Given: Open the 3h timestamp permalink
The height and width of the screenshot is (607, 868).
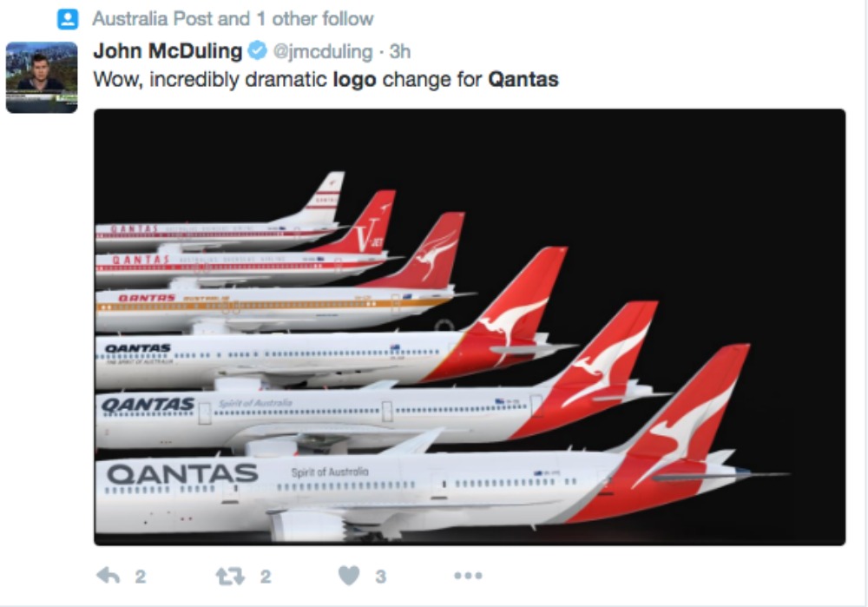Looking at the screenshot, I should [x=399, y=51].
